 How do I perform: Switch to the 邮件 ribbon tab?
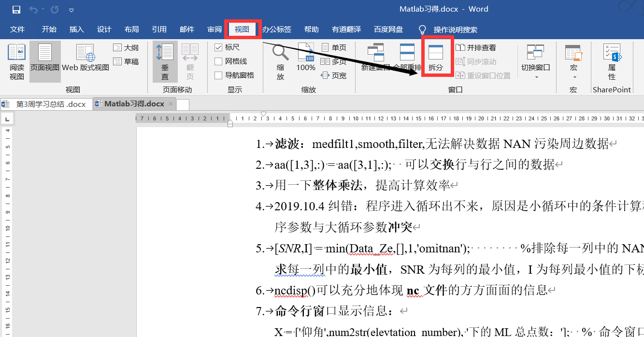point(186,29)
